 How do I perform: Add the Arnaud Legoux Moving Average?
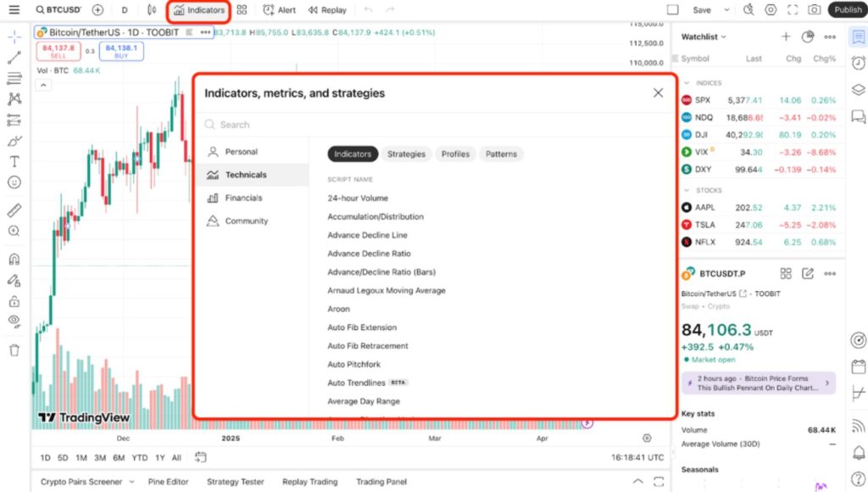387,290
